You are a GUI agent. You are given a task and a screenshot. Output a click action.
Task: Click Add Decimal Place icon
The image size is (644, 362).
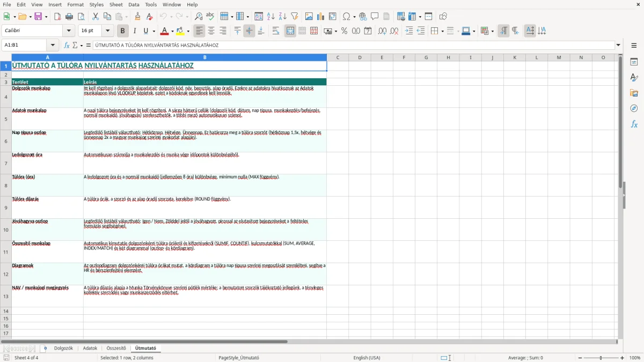pos(382,31)
